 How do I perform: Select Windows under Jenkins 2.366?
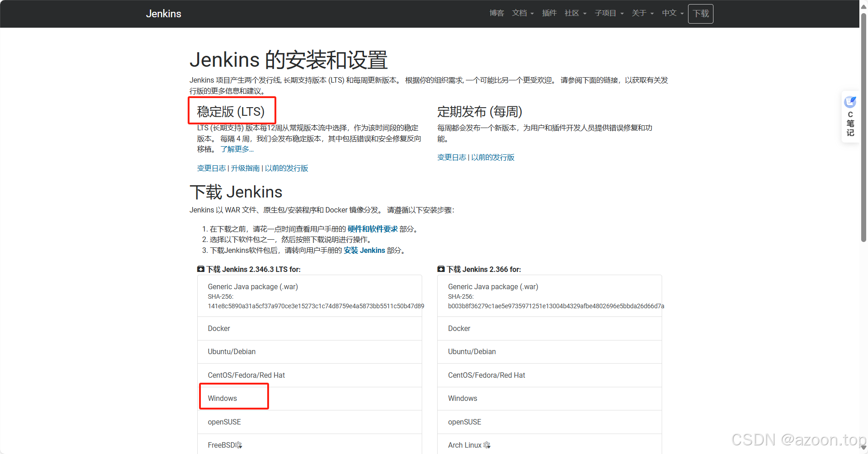[549, 399]
